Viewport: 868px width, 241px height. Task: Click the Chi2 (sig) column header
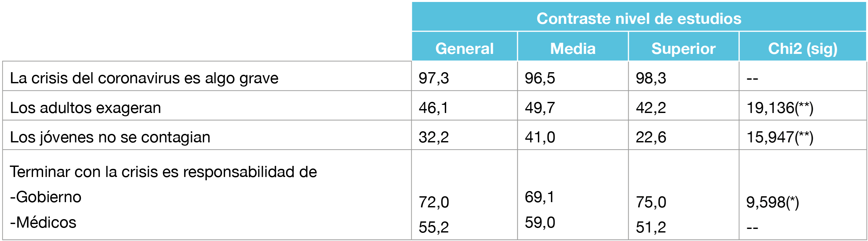pyautogui.click(x=802, y=49)
